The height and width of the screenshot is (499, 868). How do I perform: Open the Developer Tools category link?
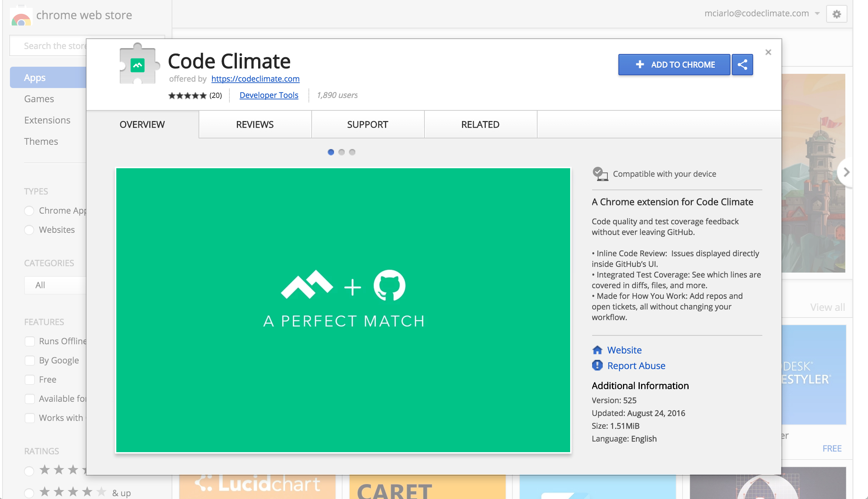[x=269, y=95]
